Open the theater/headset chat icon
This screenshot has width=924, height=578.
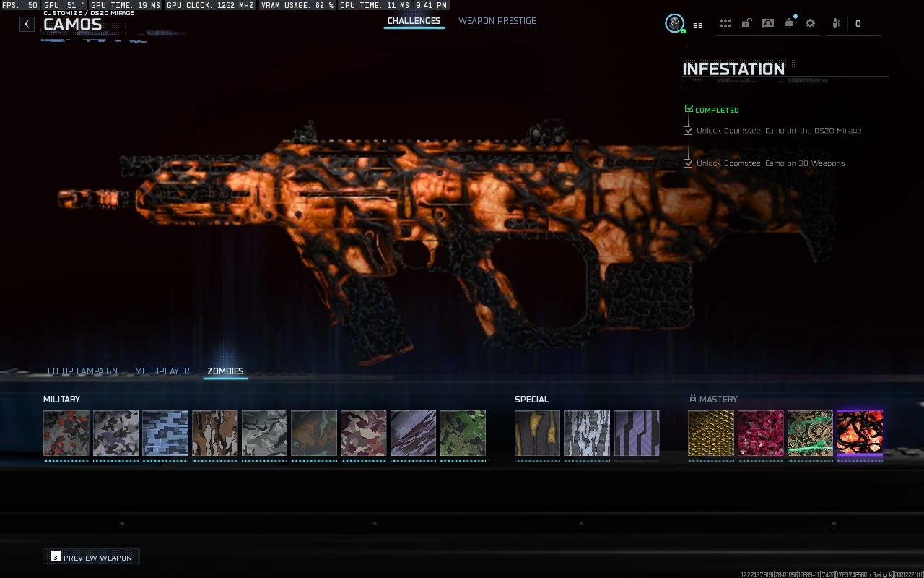point(768,23)
